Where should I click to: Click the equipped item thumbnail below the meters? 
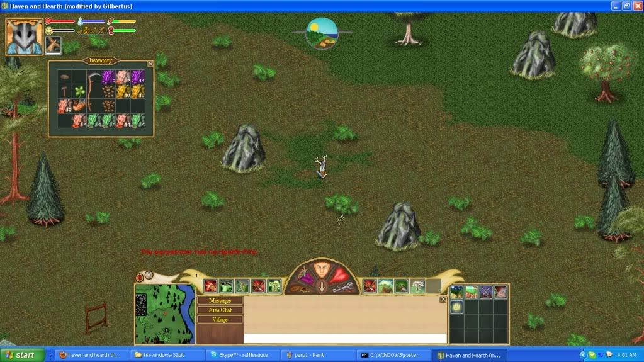click(53, 45)
